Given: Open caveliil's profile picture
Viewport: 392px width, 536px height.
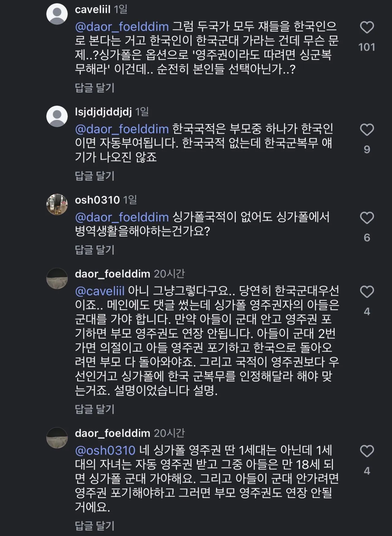Looking at the screenshot, I should tap(57, 14).
